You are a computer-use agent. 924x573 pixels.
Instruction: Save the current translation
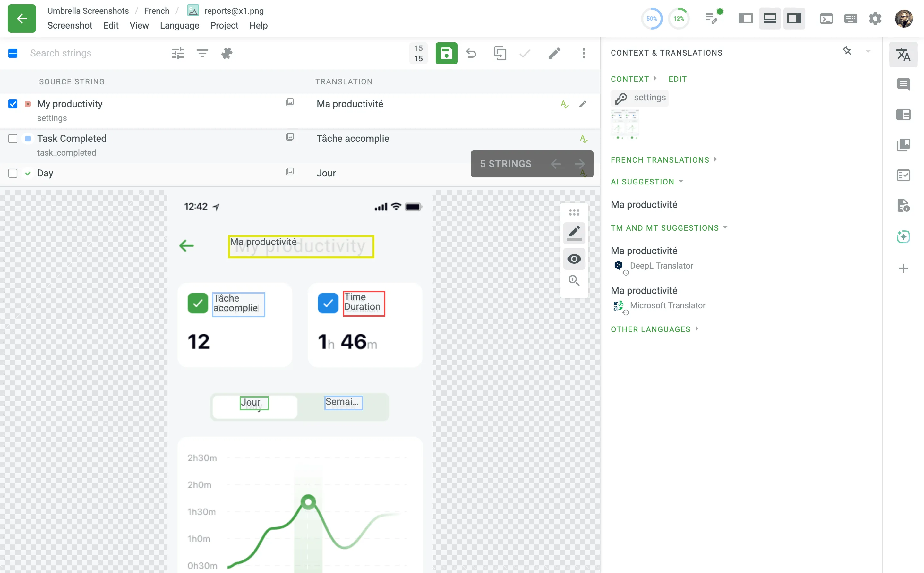click(x=447, y=54)
